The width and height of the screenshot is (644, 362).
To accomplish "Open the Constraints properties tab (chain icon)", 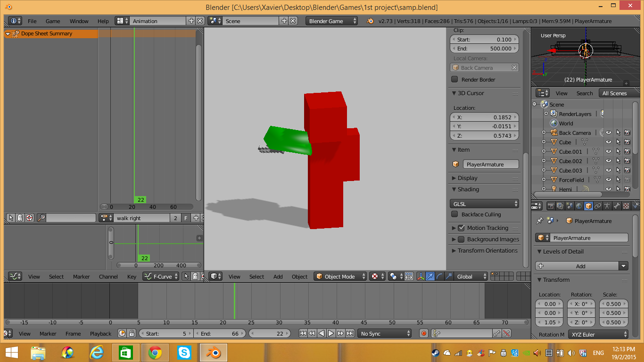I will click(598, 206).
